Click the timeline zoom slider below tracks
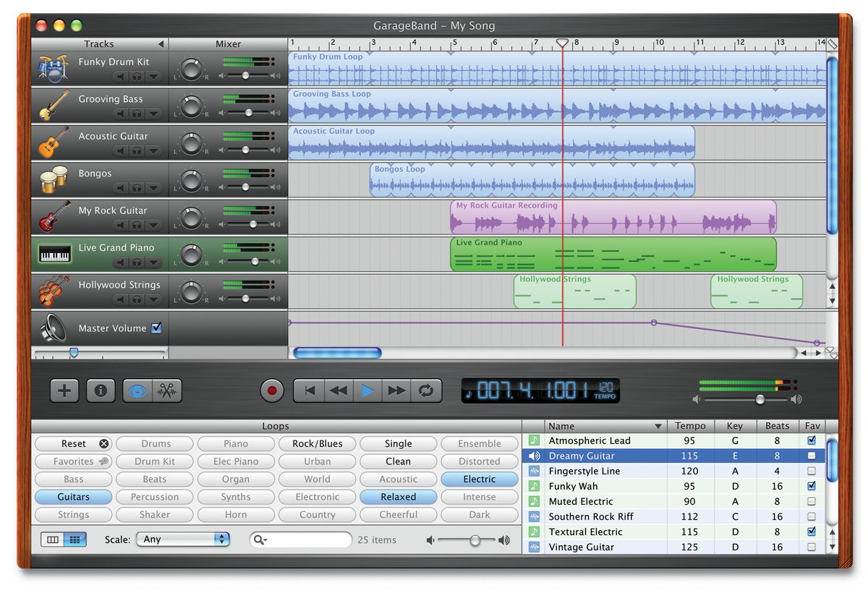The width and height of the screenshot is (868, 593). click(x=100, y=353)
